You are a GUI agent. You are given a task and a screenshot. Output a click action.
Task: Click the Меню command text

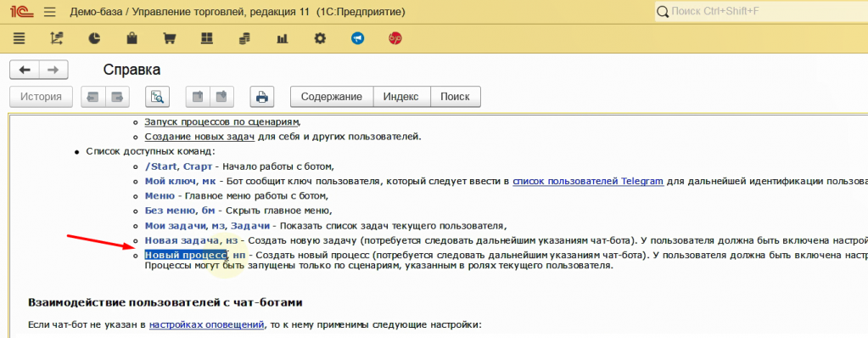click(x=160, y=196)
